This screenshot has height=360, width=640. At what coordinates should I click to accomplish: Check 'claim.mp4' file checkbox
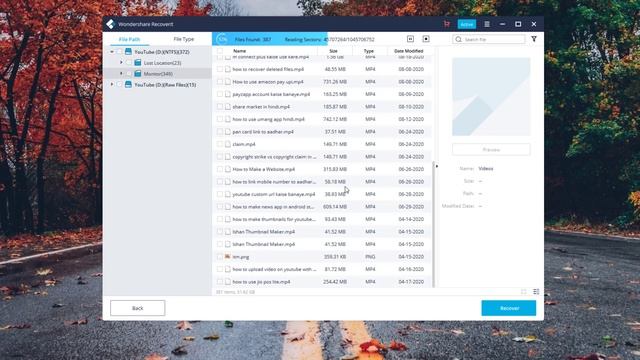click(220, 144)
